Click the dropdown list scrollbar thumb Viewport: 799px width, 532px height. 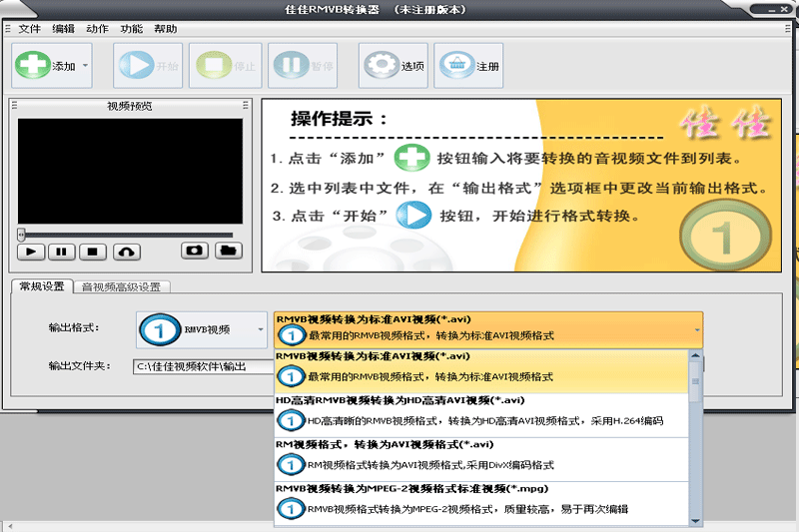pyautogui.click(x=695, y=381)
